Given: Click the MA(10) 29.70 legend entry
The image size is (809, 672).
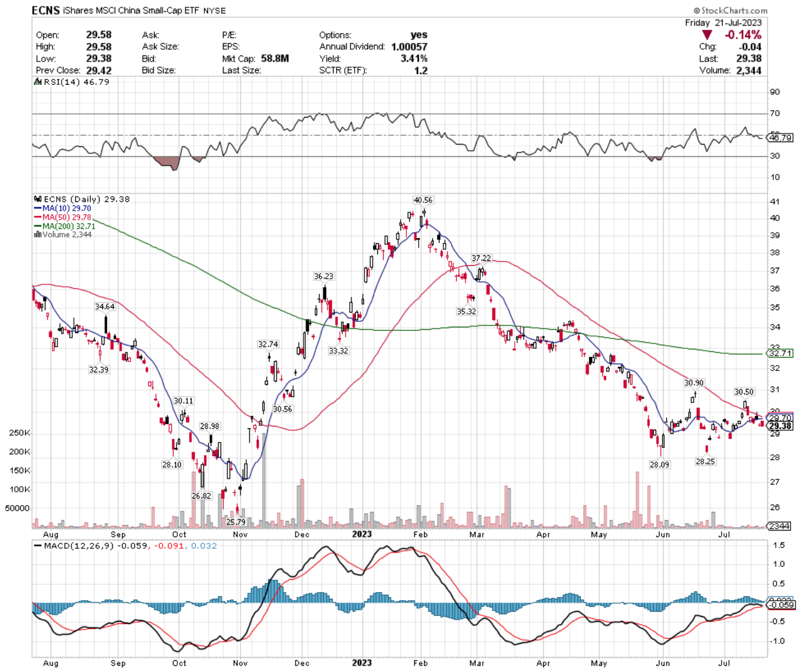Looking at the screenshot, I should [x=64, y=209].
